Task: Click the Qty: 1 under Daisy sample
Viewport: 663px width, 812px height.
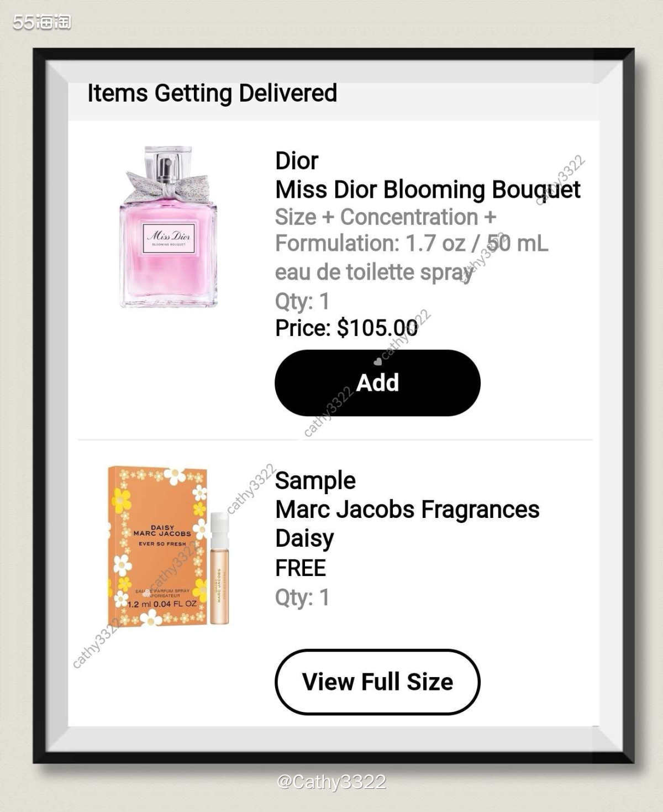Action: pyautogui.click(x=302, y=598)
